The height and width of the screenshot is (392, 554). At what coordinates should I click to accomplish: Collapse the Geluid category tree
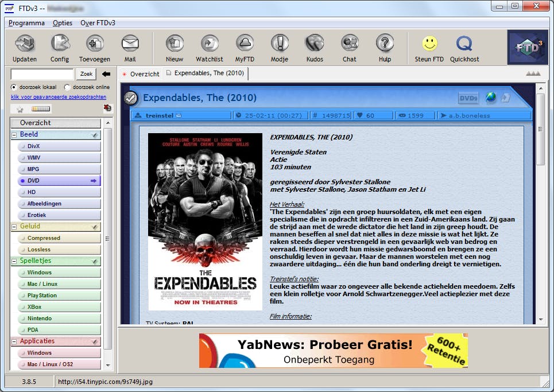tap(14, 227)
